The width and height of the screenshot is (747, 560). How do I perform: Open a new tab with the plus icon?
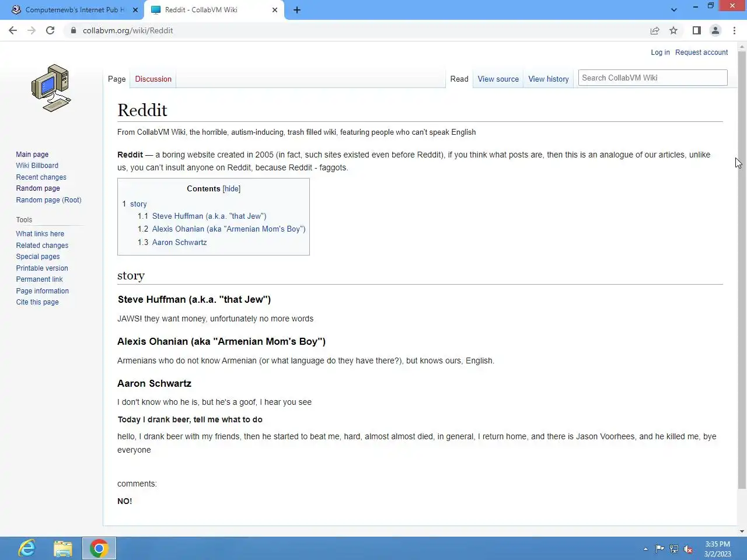pyautogui.click(x=297, y=10)
